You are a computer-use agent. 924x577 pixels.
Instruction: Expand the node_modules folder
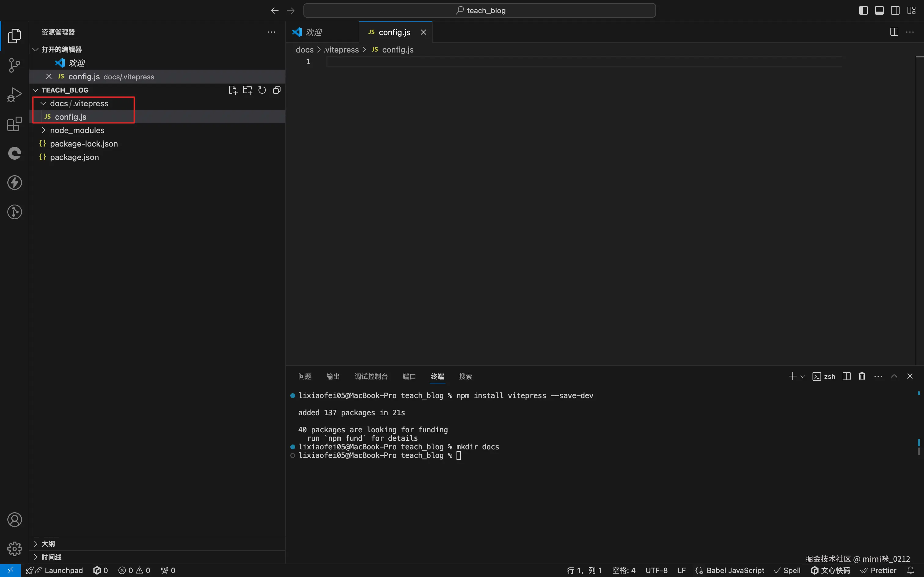click(x=77, y=131)
